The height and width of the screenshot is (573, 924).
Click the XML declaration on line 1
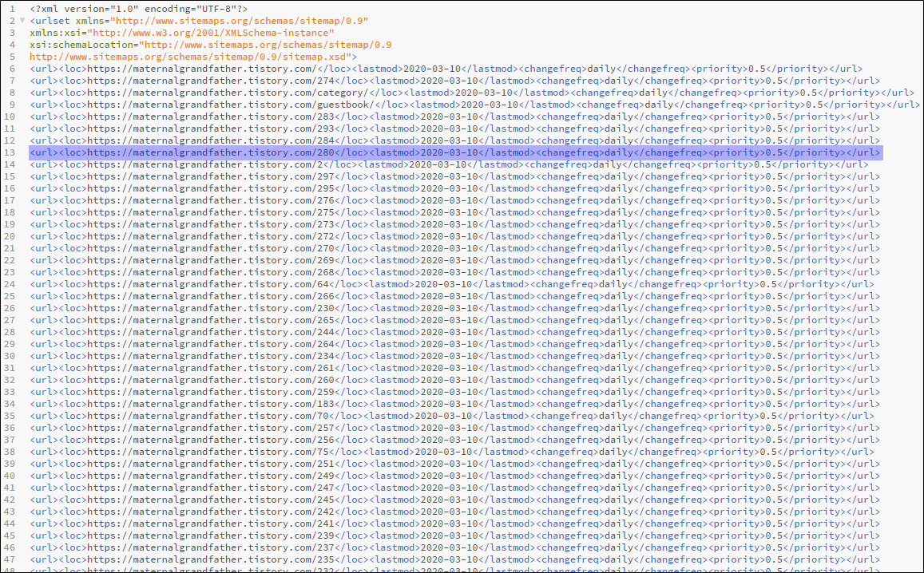139,9
